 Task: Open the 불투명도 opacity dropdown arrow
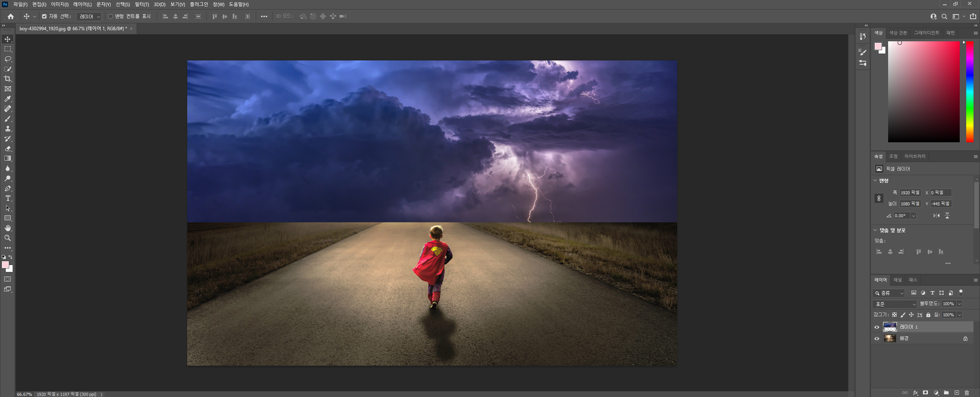tap(959, 304)
